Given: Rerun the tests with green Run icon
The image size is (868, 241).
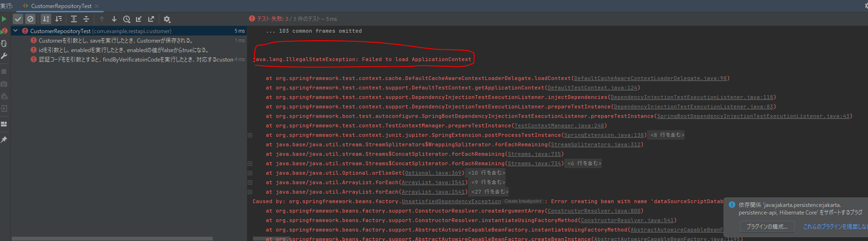Looking at the screenshot, I should tap(4, 19).
